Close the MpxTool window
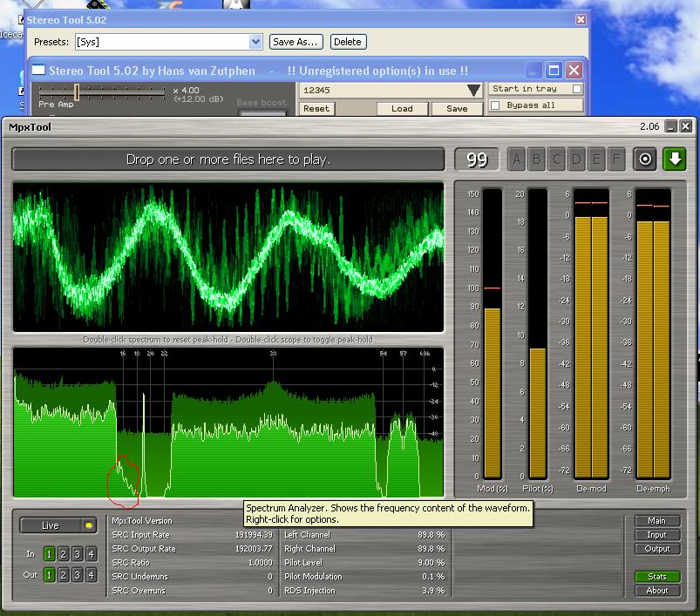700x616 pixels. 686,126
